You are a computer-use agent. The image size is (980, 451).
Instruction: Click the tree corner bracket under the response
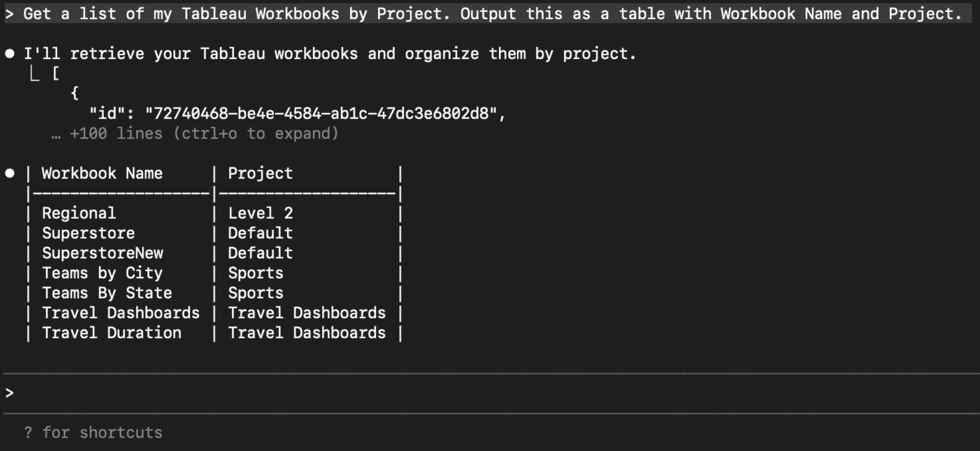(x=35, y=74)
